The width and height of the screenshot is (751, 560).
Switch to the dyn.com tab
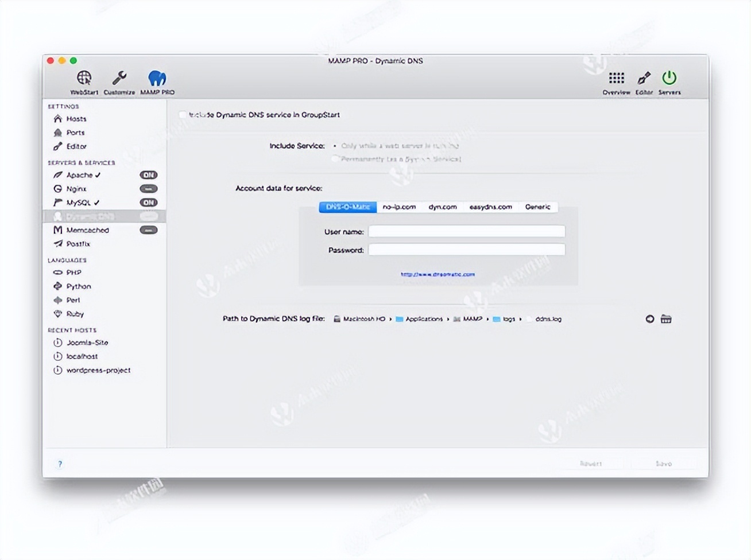click(x=443, y=207)
